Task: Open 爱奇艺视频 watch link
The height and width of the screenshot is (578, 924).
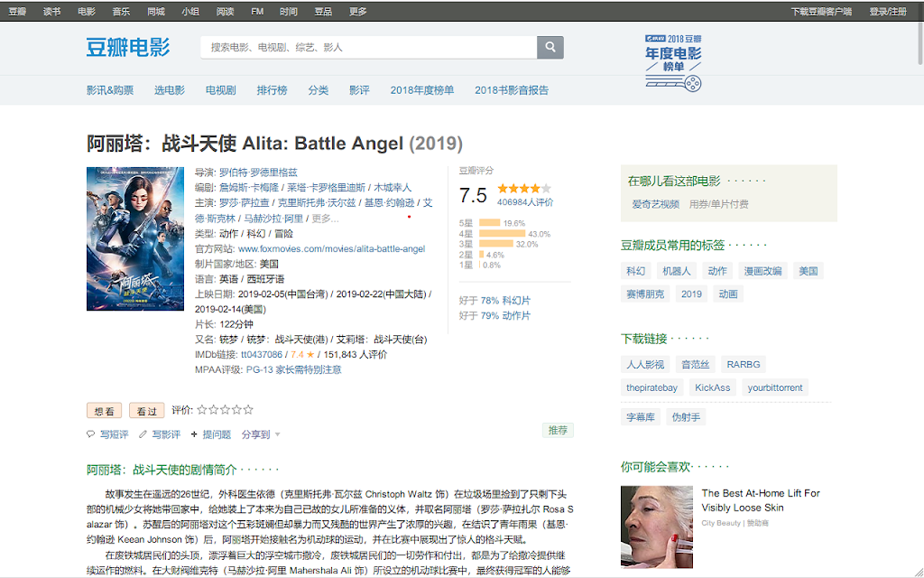Action: [656, 204]
